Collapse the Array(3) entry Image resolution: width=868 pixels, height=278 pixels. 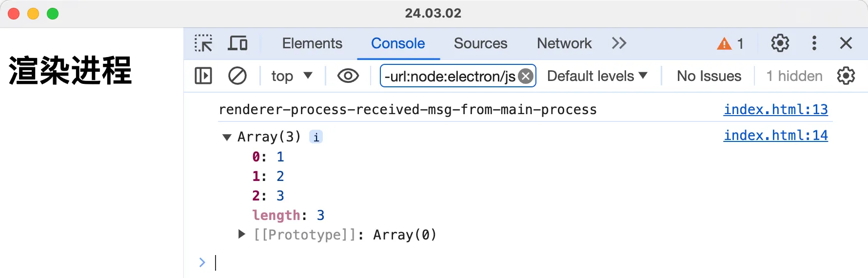coord(227,138)
